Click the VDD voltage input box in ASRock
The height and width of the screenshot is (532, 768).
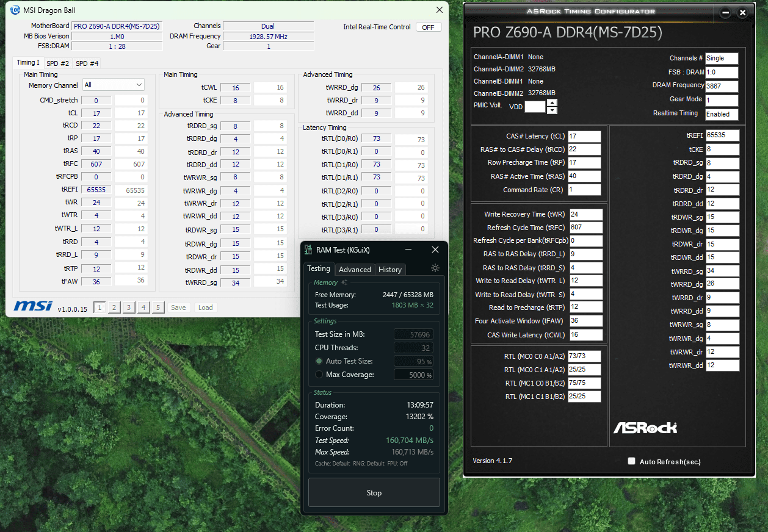pos(535,107)
